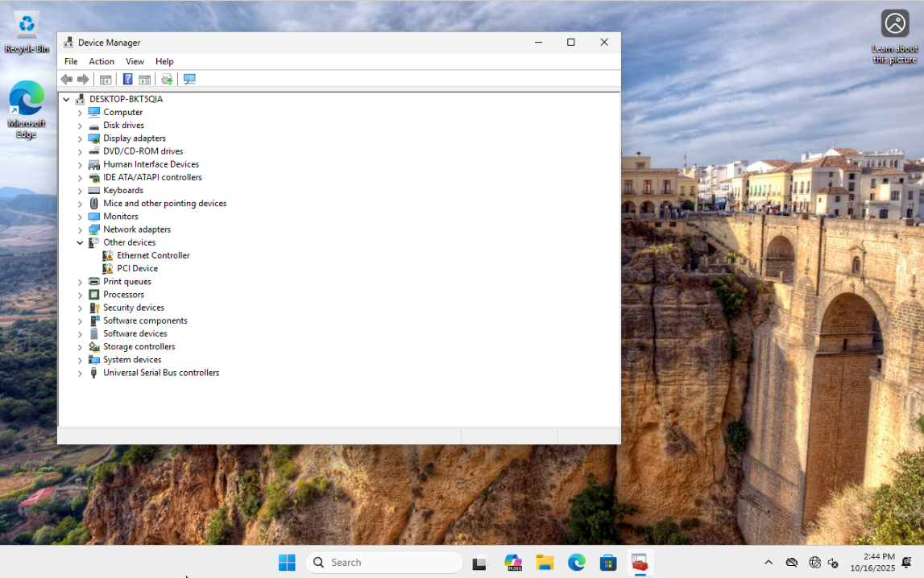The width and height of the screenshot is (924, 578).
Task: Open the File menu
Action: coord(71,61)
